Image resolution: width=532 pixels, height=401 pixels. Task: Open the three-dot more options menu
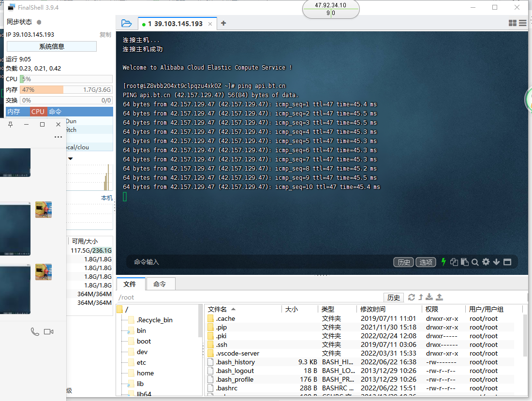point(58,137)
